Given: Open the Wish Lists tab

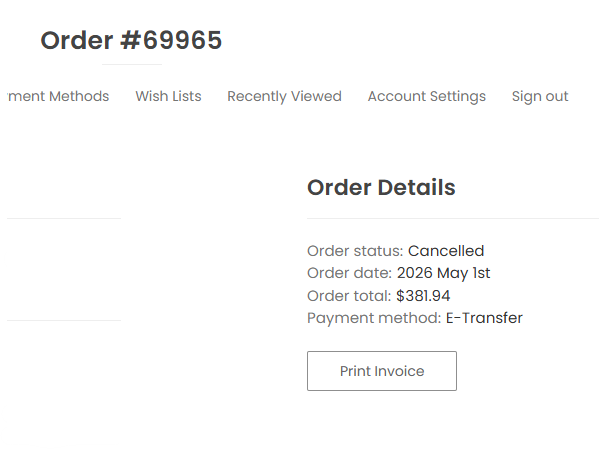Looking at the screenshot, I should coord(168,96).
